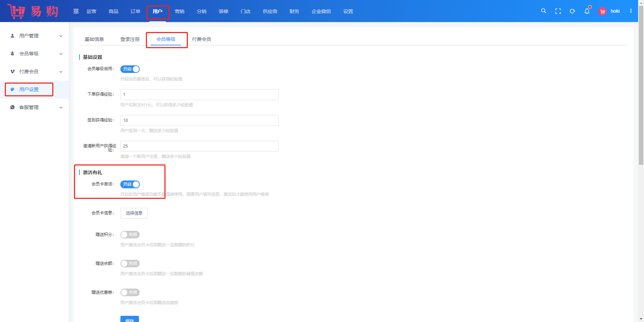This screenshot has height=322, width=644.
Task: Disable the 会员等级启用 switch
Action: [x=130, y=69]
